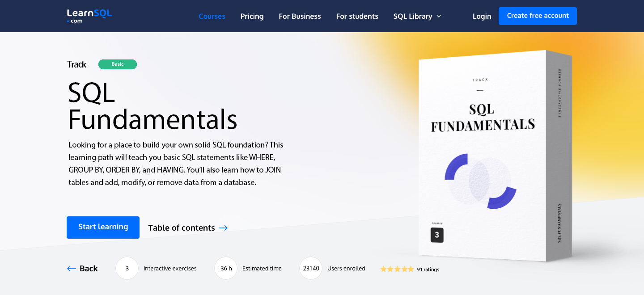Click the SQL Fundamentals box image
This screenshot has height=295, width=644.
pos(495,155)
